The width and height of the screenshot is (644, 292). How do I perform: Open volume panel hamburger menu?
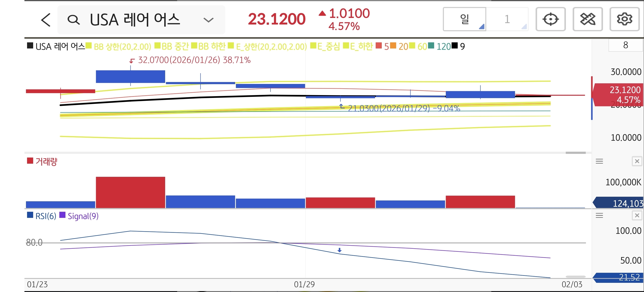pos(599,161)
